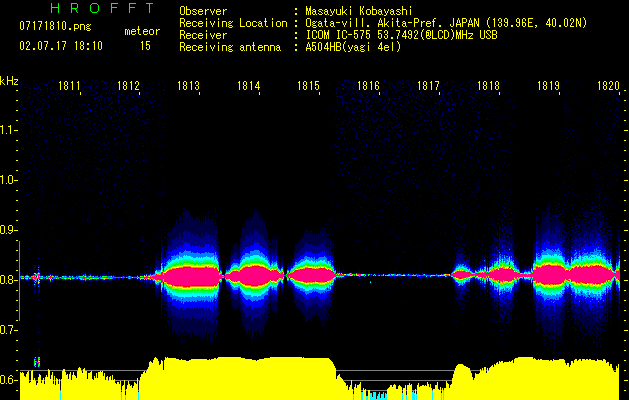Click the HROFFT title text
This screenshot has height=400, width=629.
[103, 8]
